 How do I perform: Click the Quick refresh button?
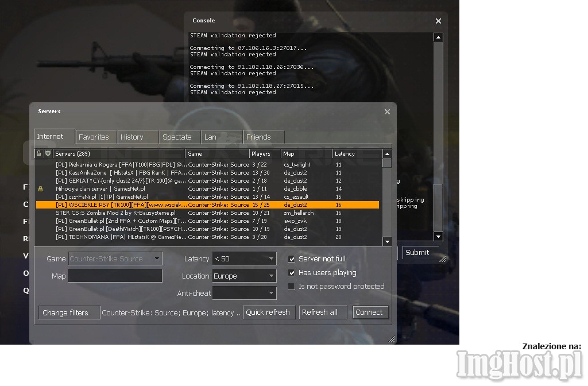pyautogui.click(x=269, y=312)
